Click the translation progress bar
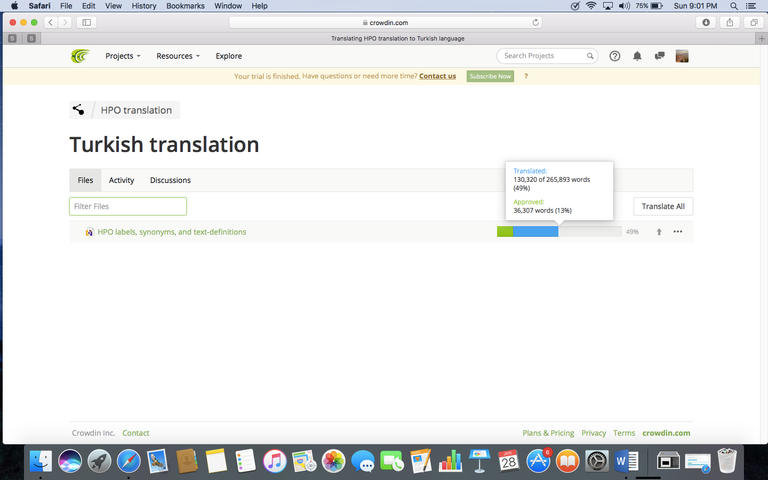Image resolution: width=768 pixels, height=480 pixels. click(559, 232)
